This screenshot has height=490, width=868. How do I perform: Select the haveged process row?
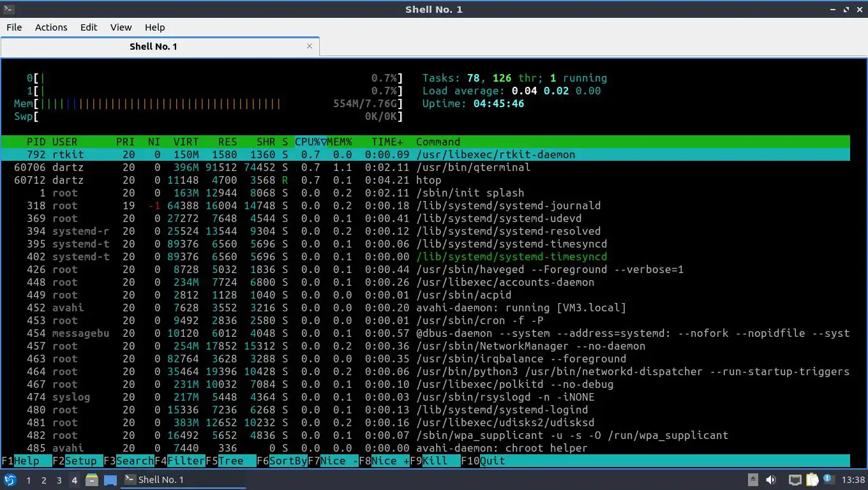(426, 269)
